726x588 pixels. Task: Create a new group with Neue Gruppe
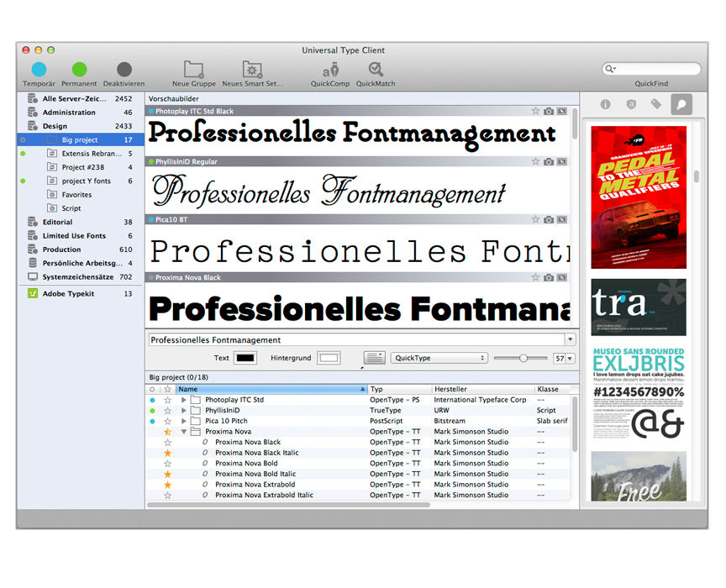(x=194, y=70)
